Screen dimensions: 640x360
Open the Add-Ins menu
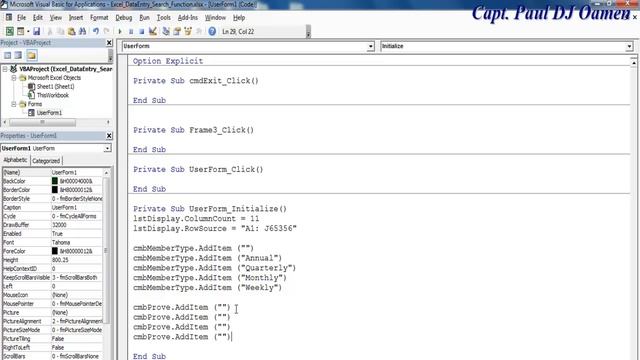tap(188, 18)
